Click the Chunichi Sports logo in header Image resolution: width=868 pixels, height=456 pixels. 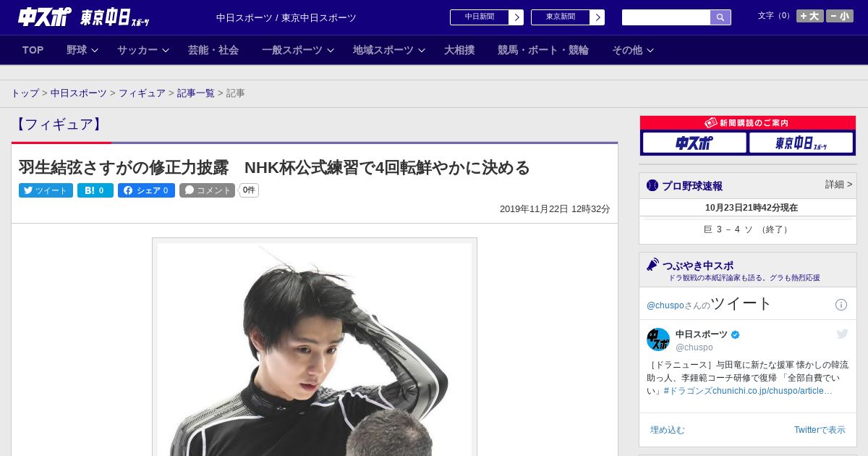pyautogui.click(x=45, y=17)
